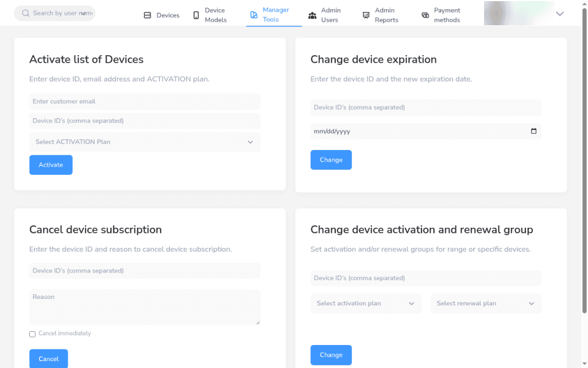Screen dimensions: 588x368
Task: Click the Admin Users people icon
Action: pos(312,16)
